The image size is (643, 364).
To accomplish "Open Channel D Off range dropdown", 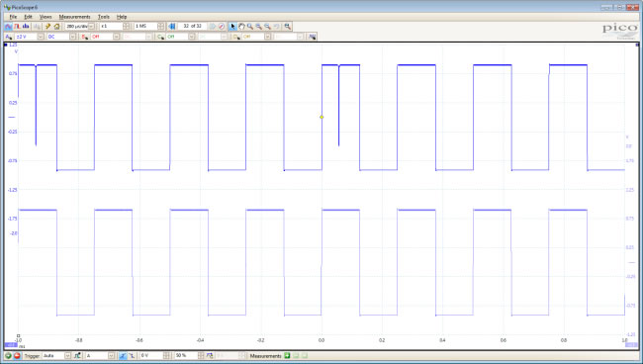I will (x=267, y=37).
